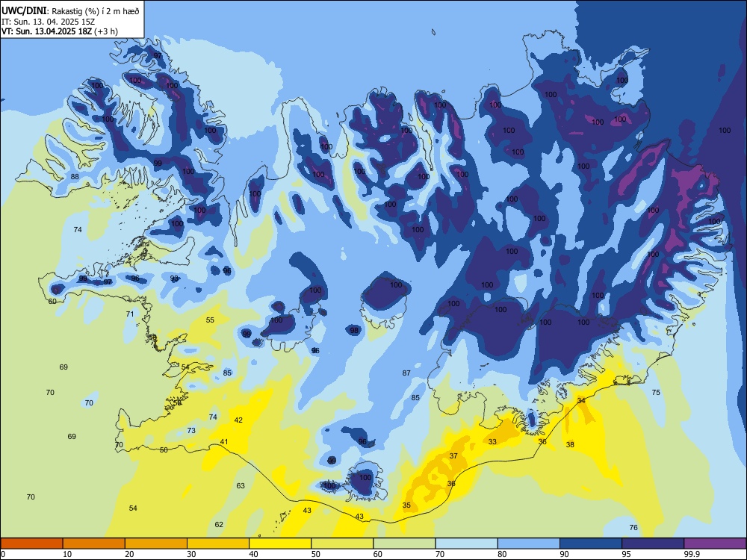The width and height of the screenshot is (747, 560).
Task: Click the map value '93'
Action: point(174,278)
